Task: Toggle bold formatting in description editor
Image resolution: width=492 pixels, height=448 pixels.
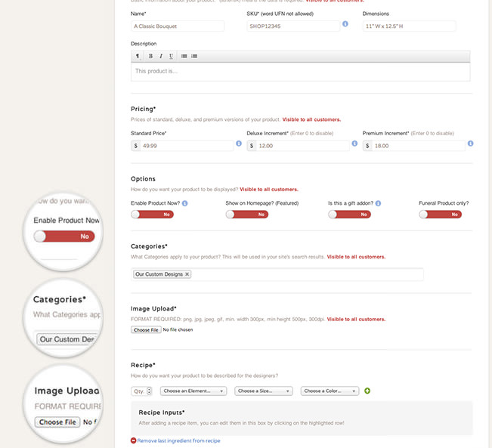Action: click(x=150, y=56)
